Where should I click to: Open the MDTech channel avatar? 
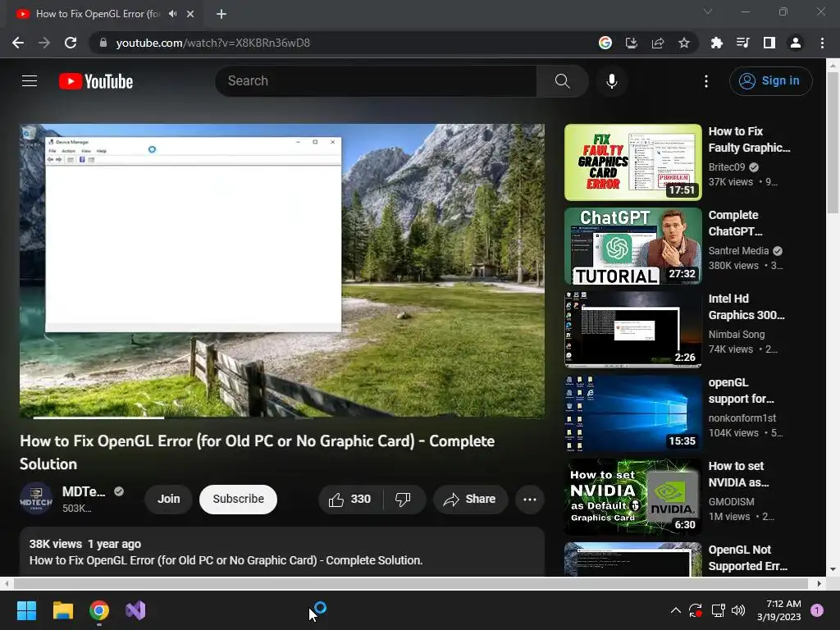(36, 499)
